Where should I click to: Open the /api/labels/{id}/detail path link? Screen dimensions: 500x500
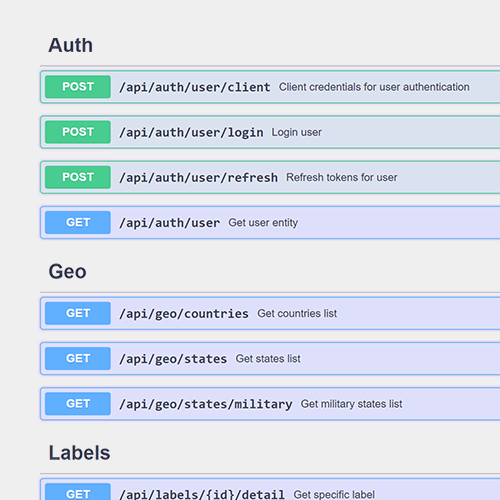pyautogui.click(x=202, y=494)
